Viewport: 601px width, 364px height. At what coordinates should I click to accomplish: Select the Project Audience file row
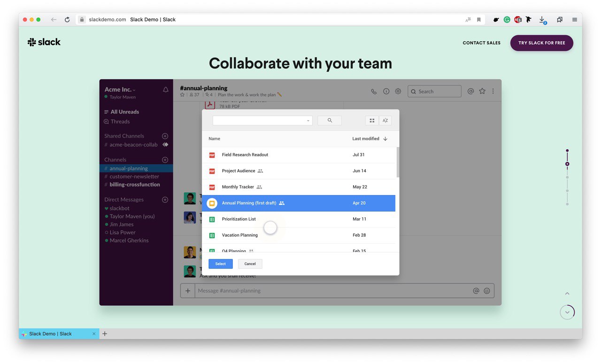coord(299,171)
